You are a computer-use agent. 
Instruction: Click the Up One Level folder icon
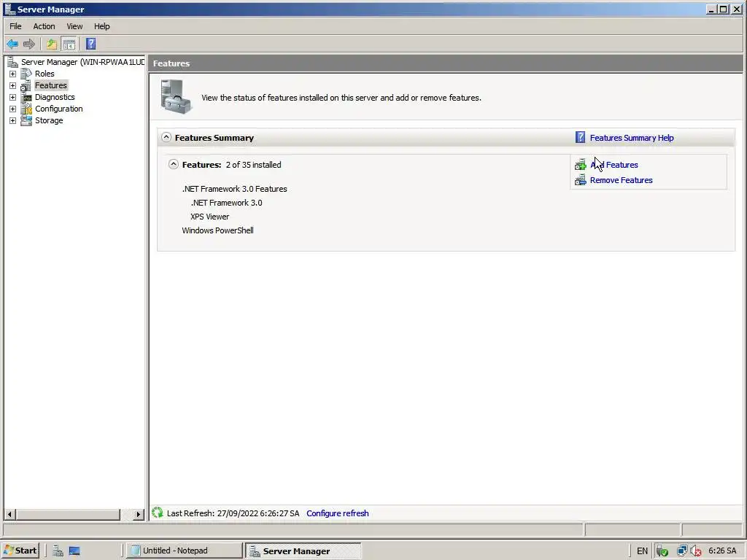click(x=52, y=44)
